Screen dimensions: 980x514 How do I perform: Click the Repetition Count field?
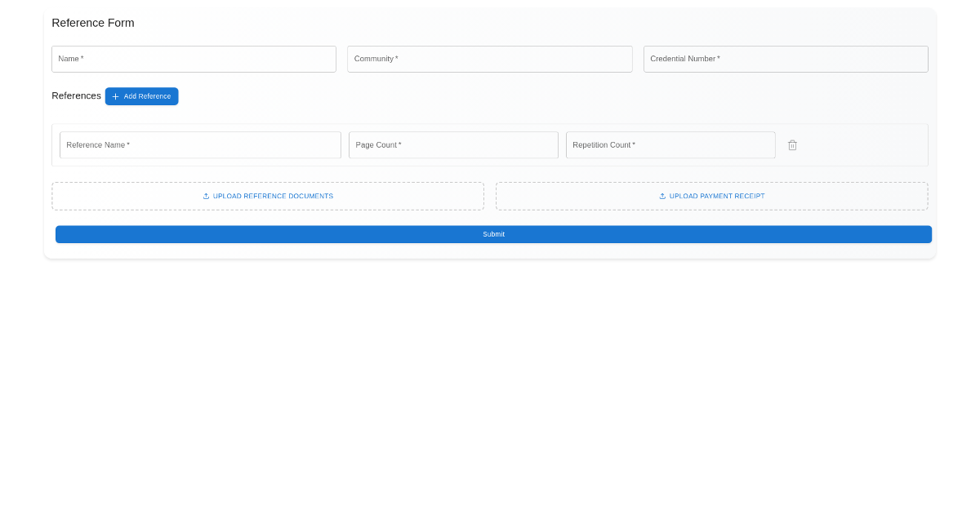[670, 144]
